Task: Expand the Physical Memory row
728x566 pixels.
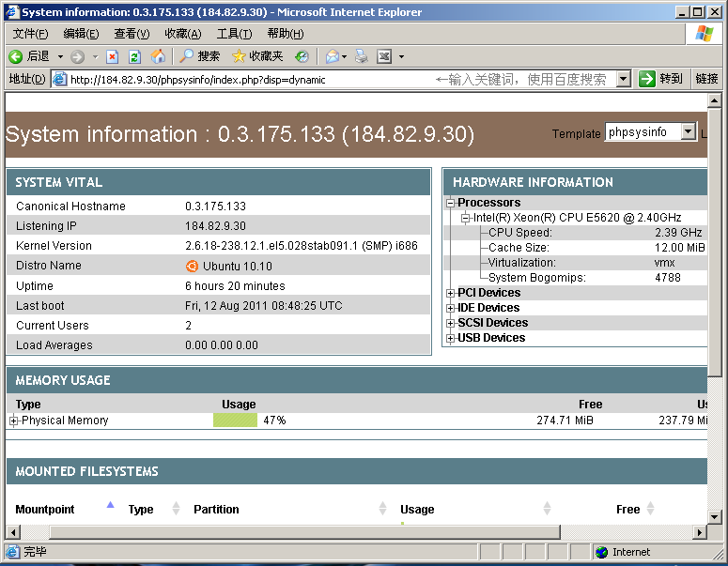Action: click(x=13, y=421)
